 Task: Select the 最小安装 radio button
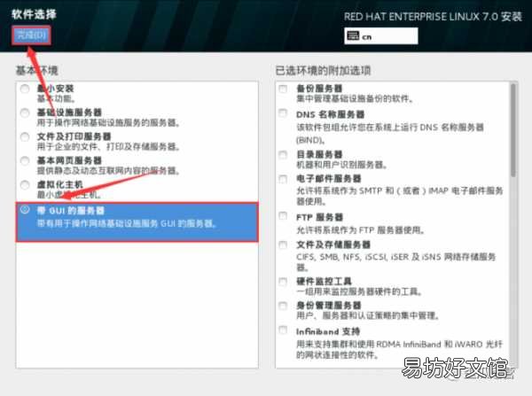pos(25,89)
